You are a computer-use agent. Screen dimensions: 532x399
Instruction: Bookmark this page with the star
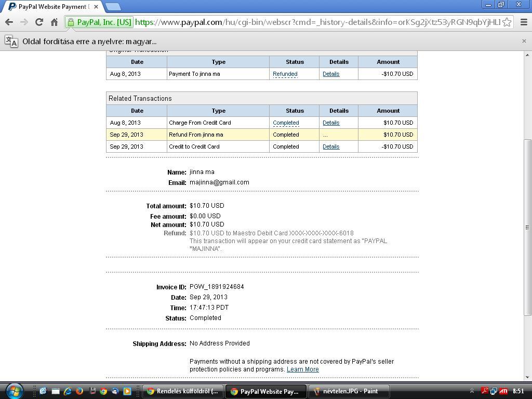point(507,22)
